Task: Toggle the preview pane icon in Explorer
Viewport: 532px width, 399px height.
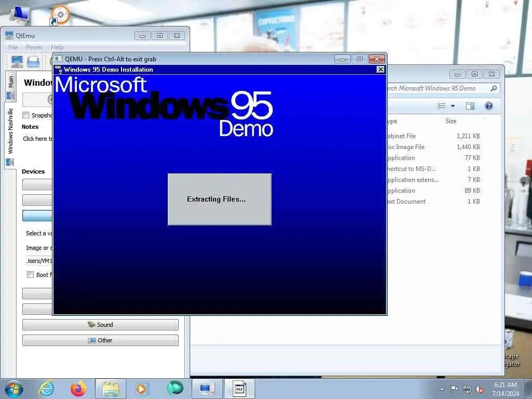Action: (x=470, y=106)
